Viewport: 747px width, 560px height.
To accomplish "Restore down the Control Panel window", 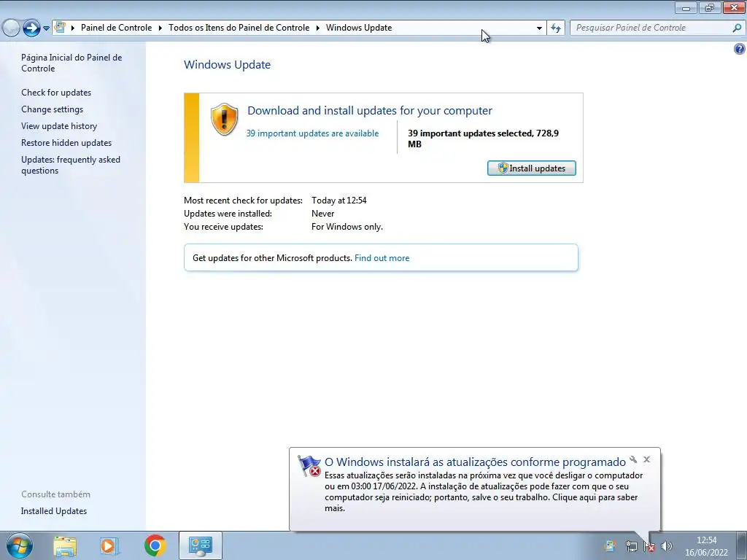I will click(x=709, y=7).
